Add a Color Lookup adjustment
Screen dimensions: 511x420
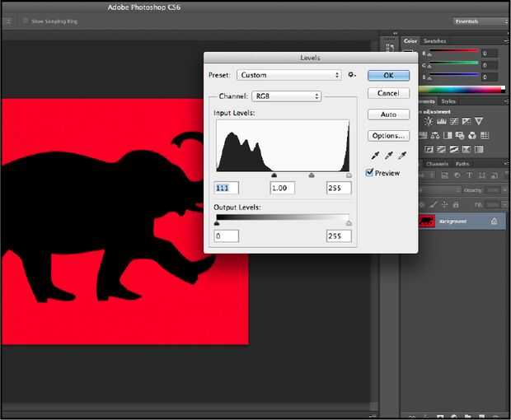pyautogui.click(x=485, y=135)
